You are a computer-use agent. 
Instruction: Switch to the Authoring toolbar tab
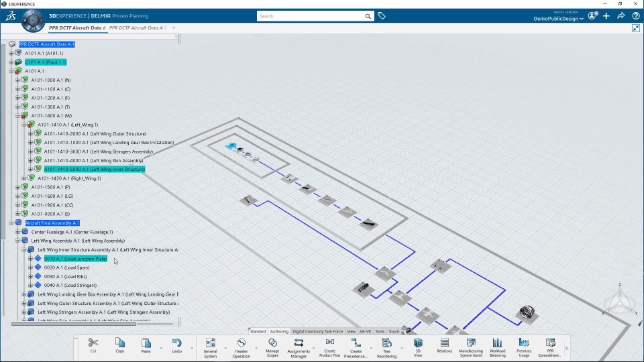(x=279, y=331)
